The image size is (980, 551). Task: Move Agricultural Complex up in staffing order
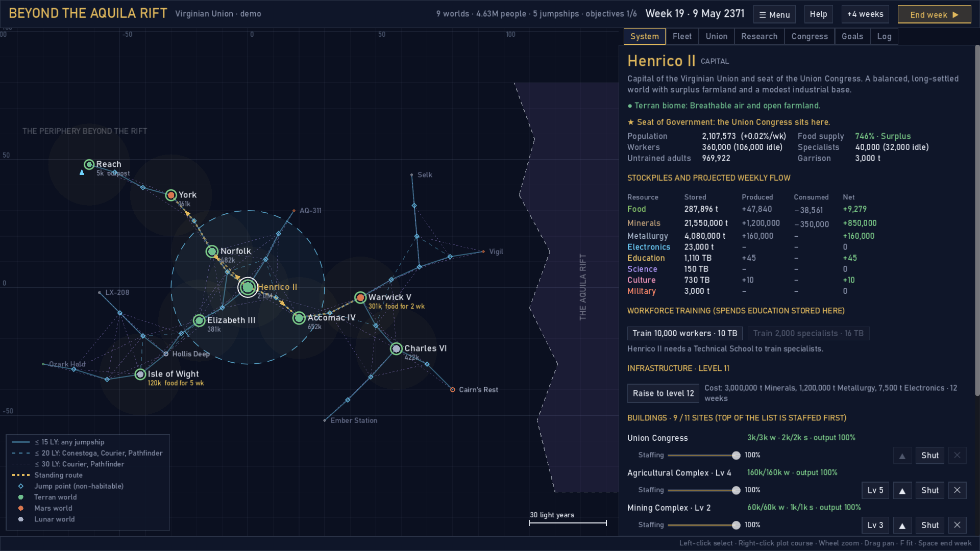[x=902, y=491]
